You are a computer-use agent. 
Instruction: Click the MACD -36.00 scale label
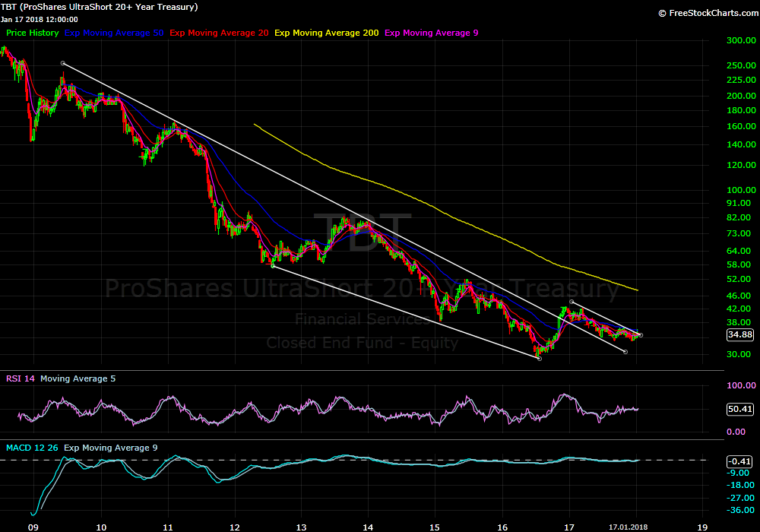[x=740, y=510]
